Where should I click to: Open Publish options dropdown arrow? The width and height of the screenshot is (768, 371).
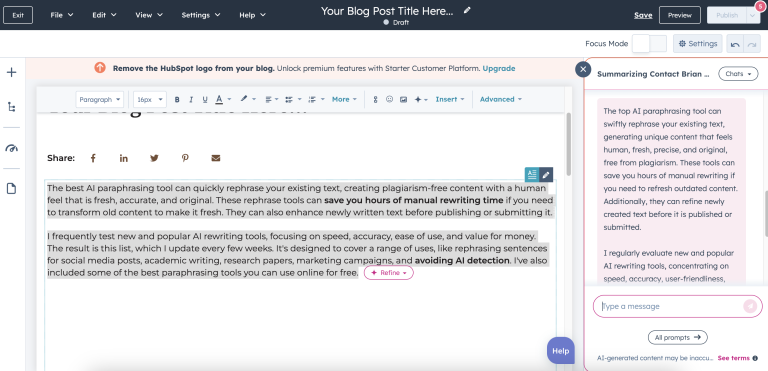point(753,15)
